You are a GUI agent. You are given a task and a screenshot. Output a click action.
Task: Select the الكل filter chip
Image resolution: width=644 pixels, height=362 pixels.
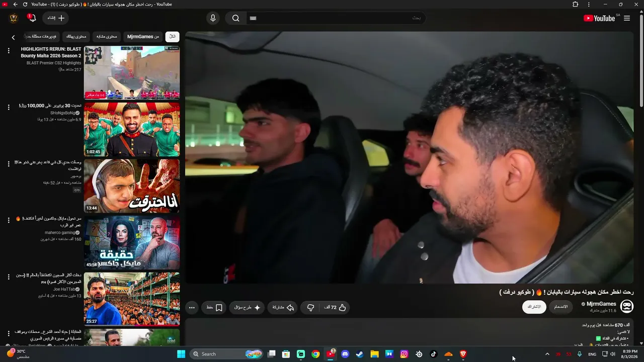pyautogui.click(x=172, y=37)
